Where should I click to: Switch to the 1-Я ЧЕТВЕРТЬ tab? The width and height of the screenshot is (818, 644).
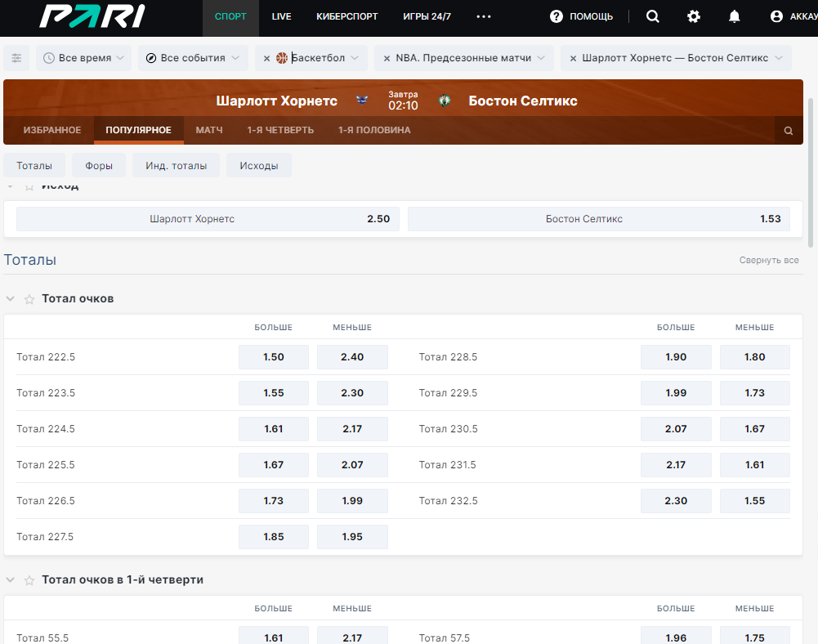(280, 130)
